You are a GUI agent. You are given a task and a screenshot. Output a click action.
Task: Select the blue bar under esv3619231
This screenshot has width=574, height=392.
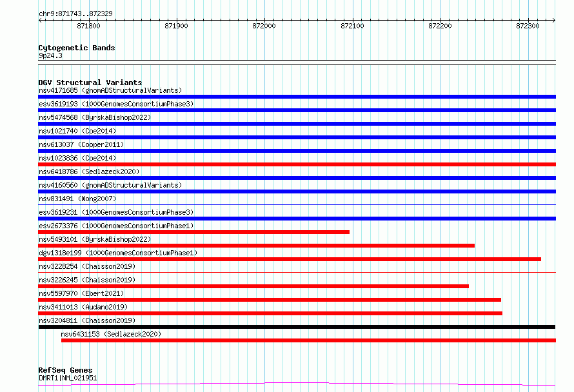297,219
